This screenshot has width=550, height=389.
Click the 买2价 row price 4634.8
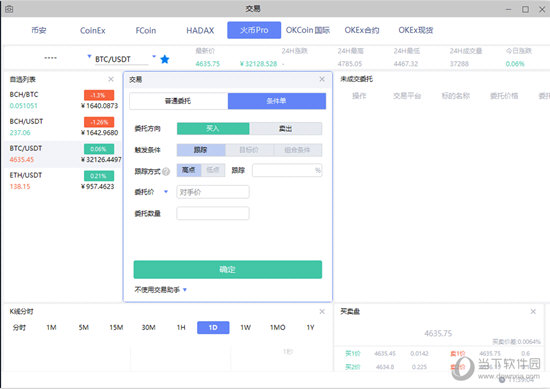[x=385, y=367]
